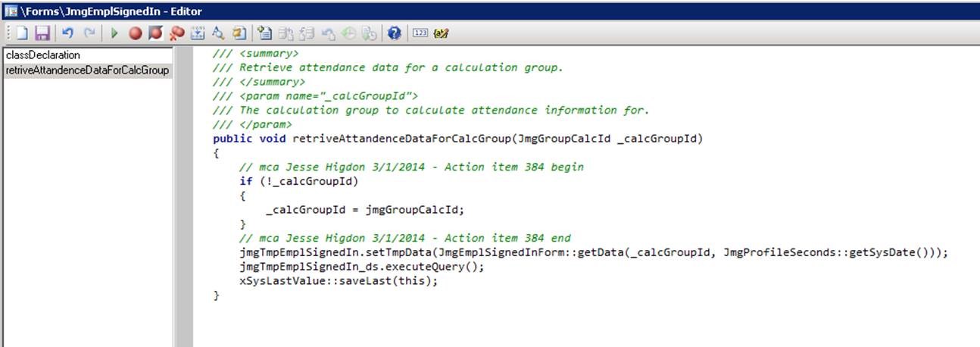The image size is (980, 347).
Task: Open Help with the blue question mark icon
Action: coord(394,33)
